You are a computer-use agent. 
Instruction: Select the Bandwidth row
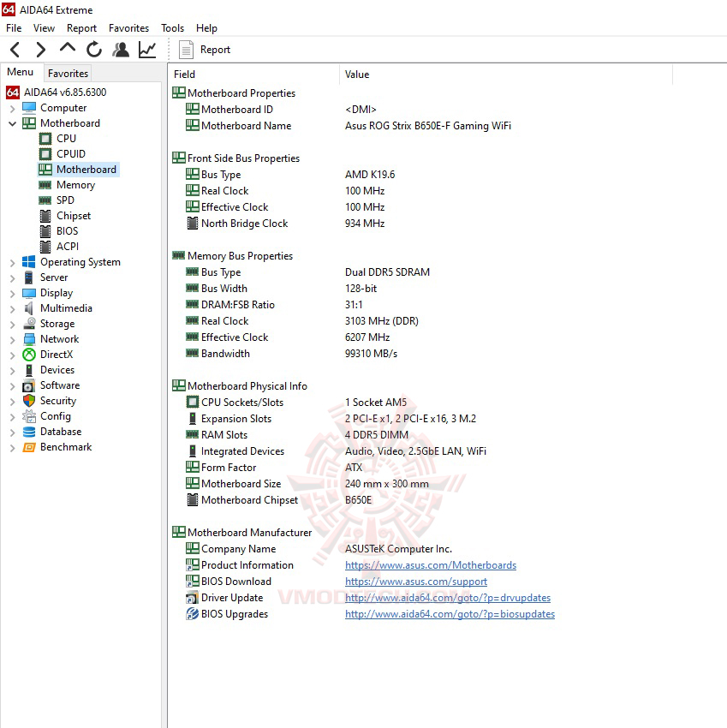291,354
